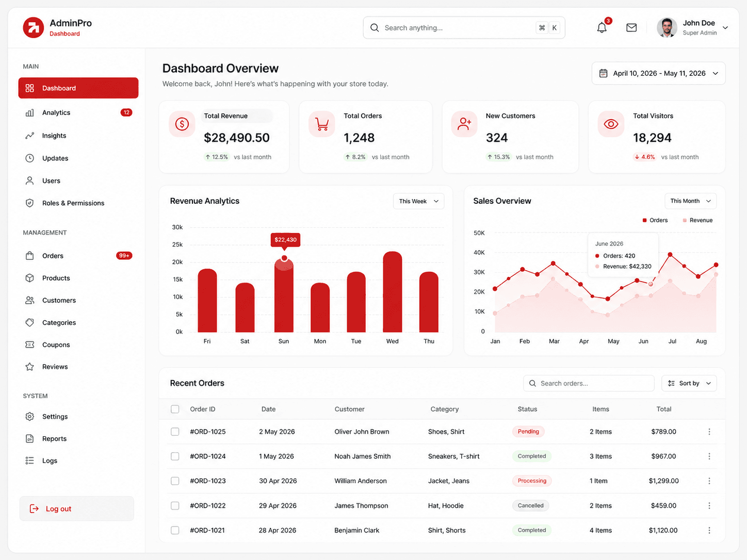Image resolution: width=747 pixels, height=560 pixels.
Task: Click the 99+ badge beside Orders
Action: point(124,256)
